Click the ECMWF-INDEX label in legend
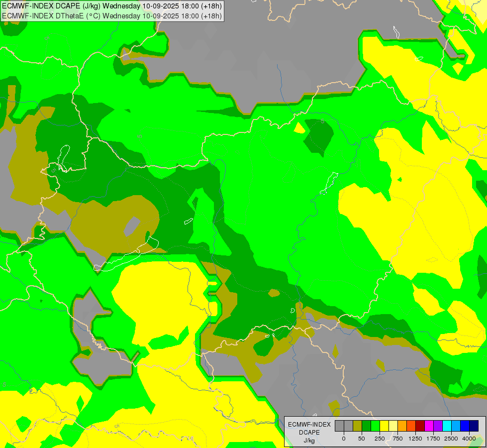 [x=309, y=425]
